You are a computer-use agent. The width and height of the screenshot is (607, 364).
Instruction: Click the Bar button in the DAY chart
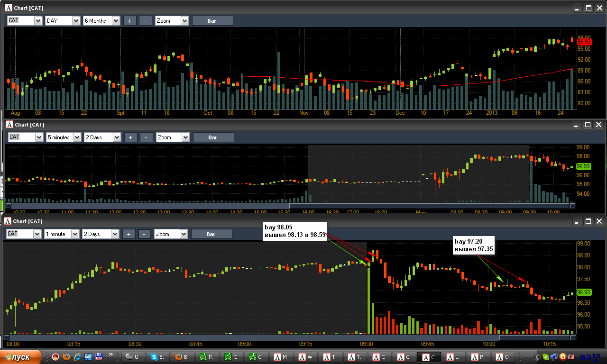tap(212, 20)
